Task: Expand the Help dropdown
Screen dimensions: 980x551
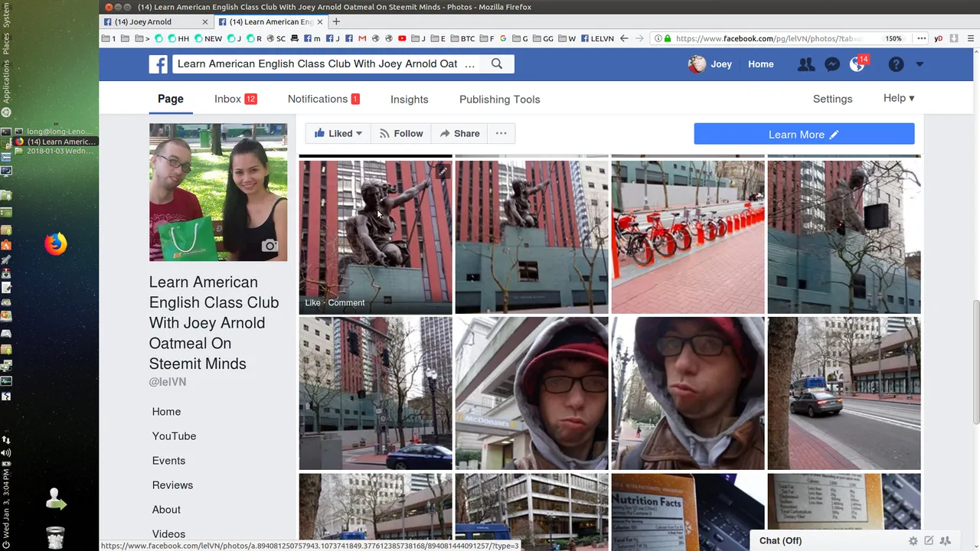Action: [899, 98]
